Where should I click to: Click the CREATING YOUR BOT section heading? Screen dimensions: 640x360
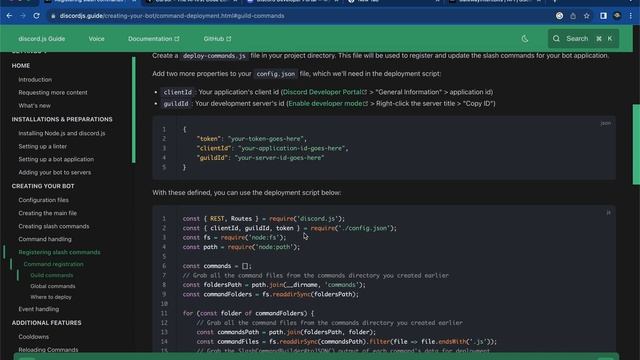tap(43, 186)
